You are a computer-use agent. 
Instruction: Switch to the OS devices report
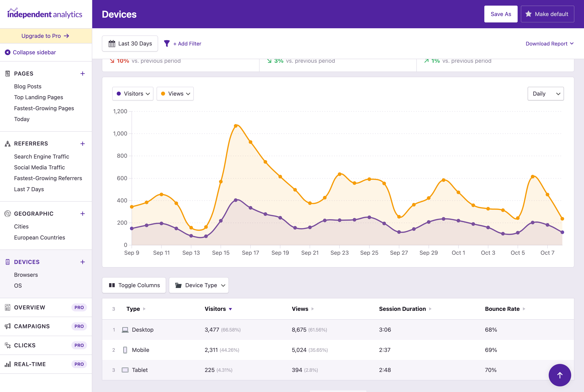click(18, 286)
